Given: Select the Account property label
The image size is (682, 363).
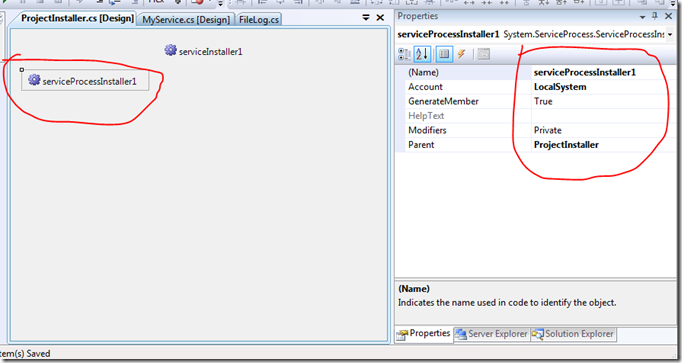Looking at the screenshot, I should 425,87.
